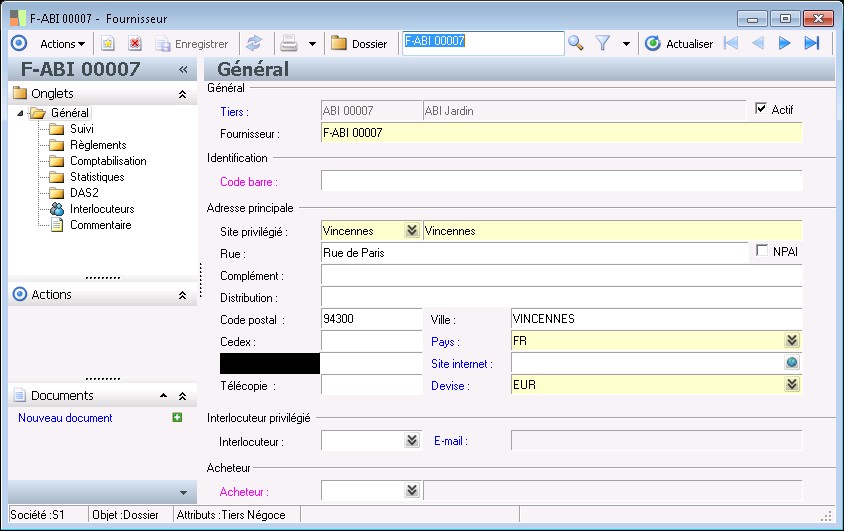Image resolution: width=844 pixels, height=531 pixels.
Task: Click the globe icon in Site internet field
Action: 792,363
